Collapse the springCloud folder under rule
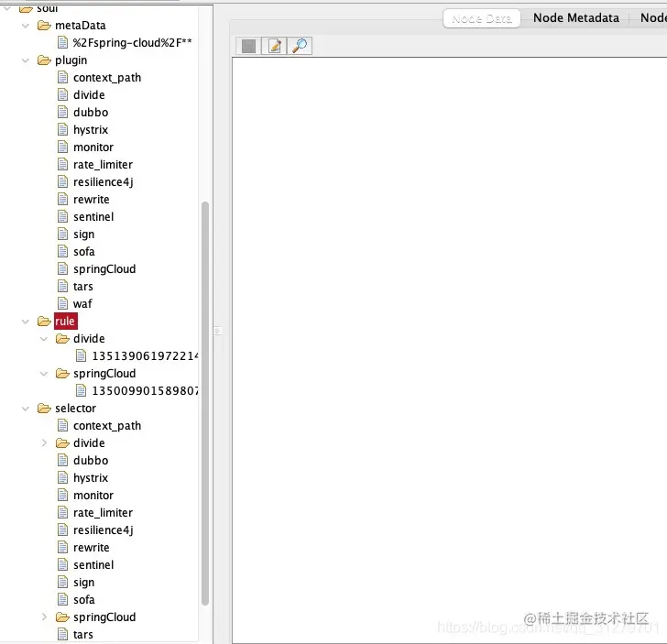The image size is (667, 644). coord(44,374)
